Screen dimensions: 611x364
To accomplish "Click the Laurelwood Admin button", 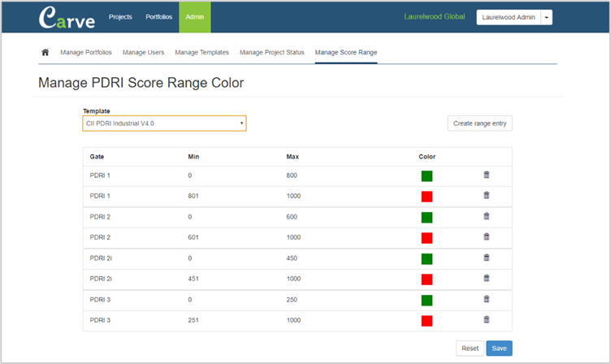I will [x=509, y=17].
